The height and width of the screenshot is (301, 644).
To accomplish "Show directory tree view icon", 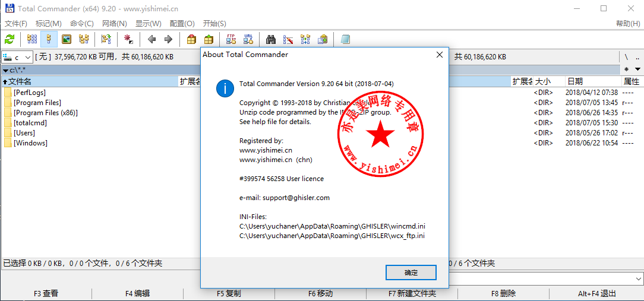I will pos(84,39).
